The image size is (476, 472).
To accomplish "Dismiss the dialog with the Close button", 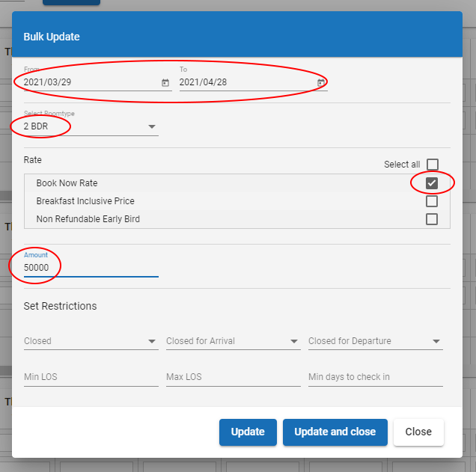I will 418,432.
